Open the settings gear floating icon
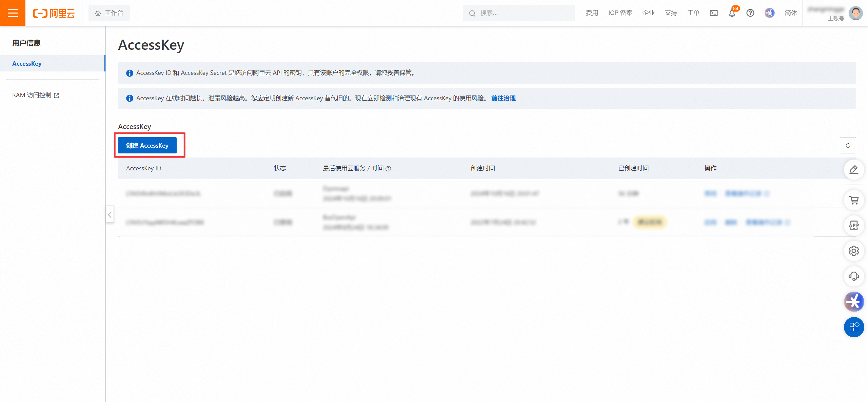The width and height of the screenshot is (868, 402). click(x=854, y=251)
